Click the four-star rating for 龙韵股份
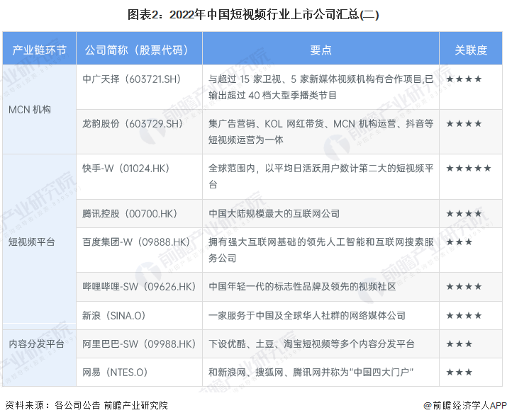This screenshot has height=420, width=507. tap(464, 124)
